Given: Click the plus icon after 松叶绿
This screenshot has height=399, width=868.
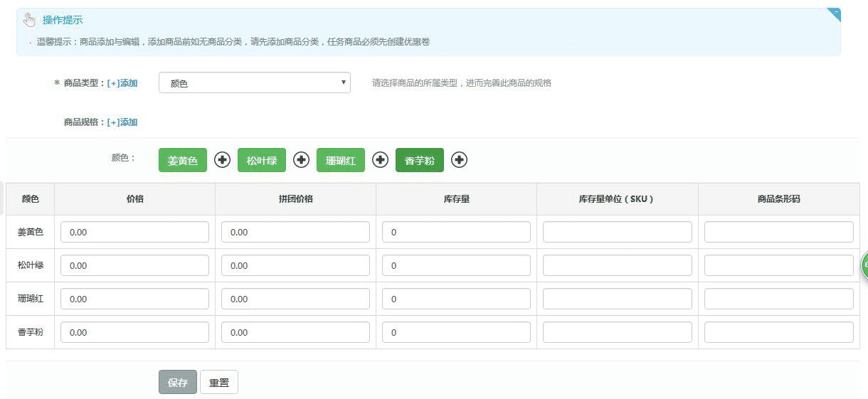Looking at the screenshot, I should [302, 160].
